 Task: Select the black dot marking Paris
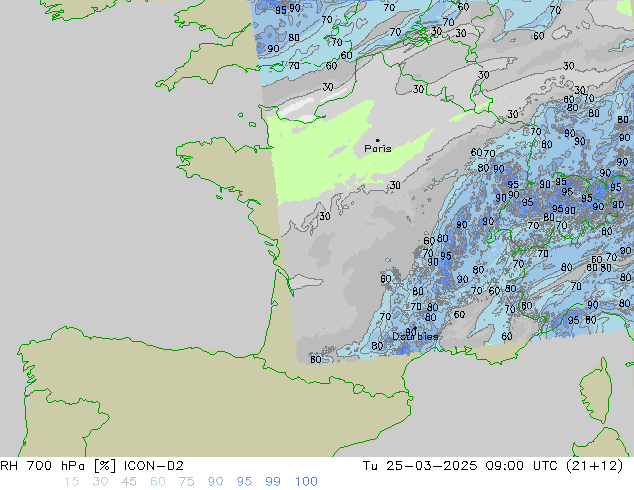click(378, 141)
